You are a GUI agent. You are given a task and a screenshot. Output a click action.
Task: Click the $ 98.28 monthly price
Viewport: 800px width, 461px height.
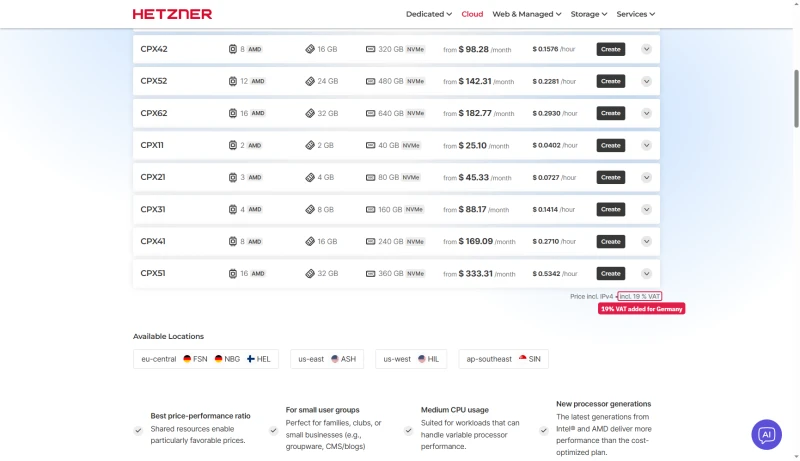point(473,49)
